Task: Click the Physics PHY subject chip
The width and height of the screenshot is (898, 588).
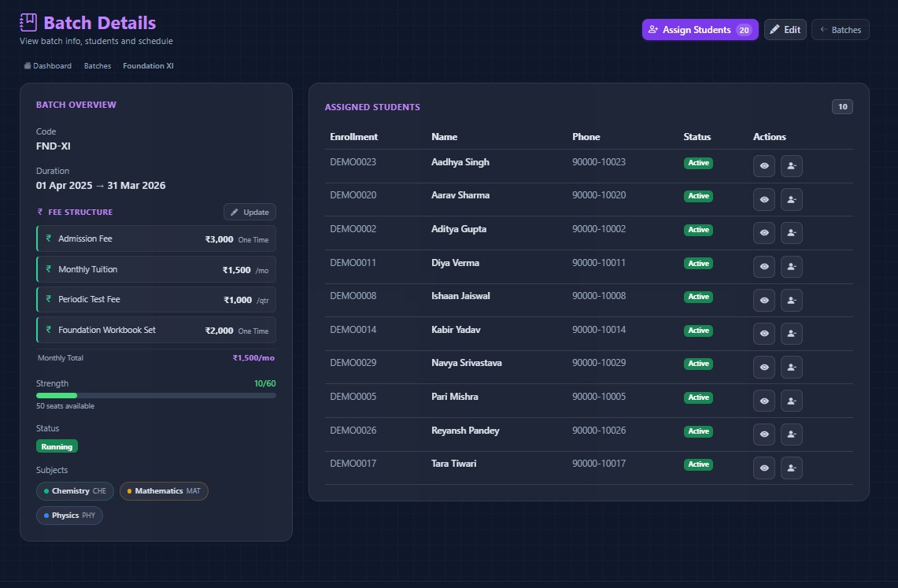Action: click(x=69, y=516)
